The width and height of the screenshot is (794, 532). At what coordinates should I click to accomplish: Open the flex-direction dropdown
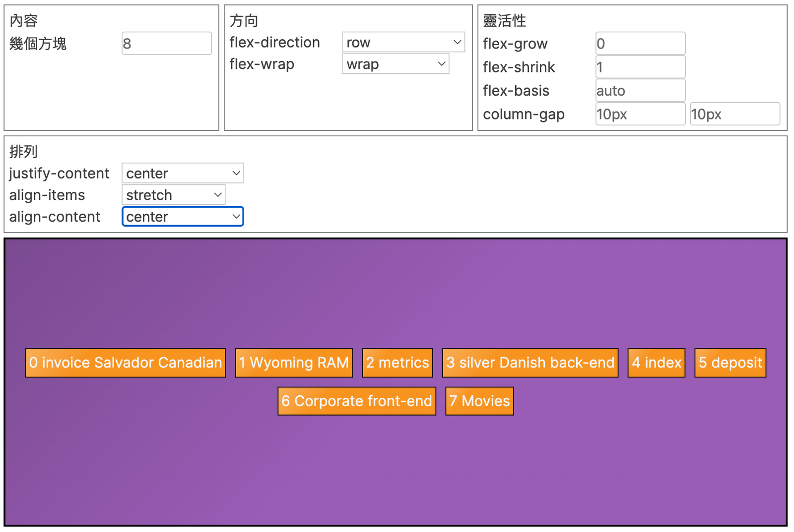click(x=403, y=42)
